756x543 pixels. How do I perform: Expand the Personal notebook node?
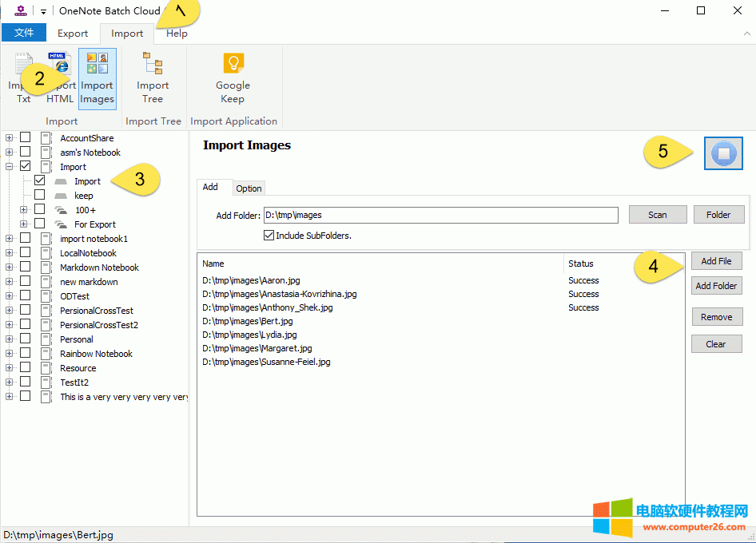click(8, 339)
